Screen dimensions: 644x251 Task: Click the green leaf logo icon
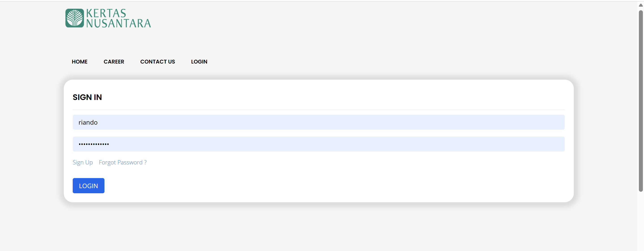click(x=74, y=18)
